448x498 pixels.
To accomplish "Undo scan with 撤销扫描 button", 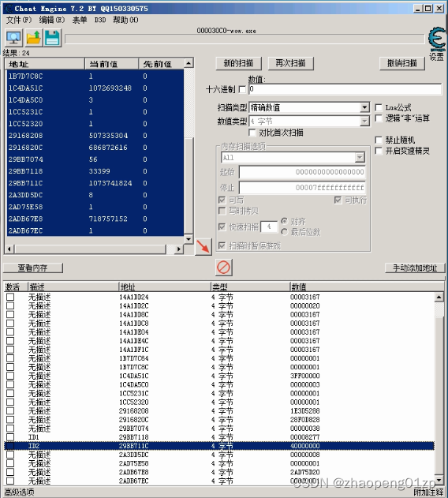I will (x=402, y=63).
